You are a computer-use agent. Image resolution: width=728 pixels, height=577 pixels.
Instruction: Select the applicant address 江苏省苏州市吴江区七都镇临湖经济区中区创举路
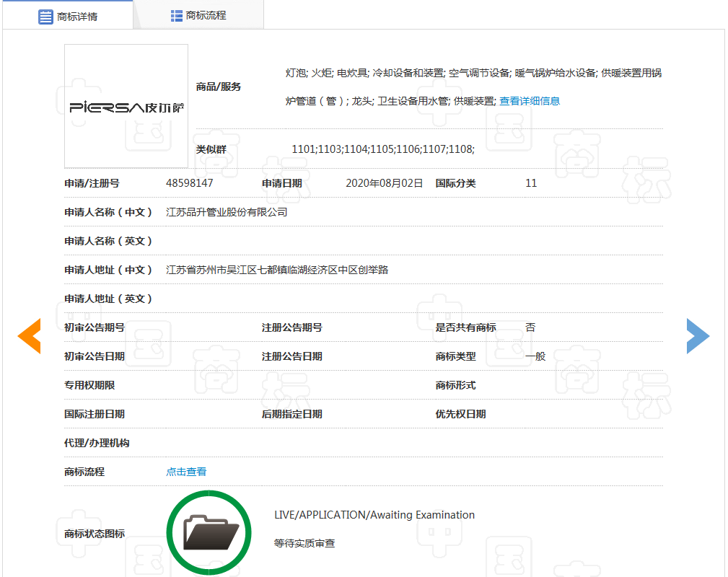click(x=277, y=270)
